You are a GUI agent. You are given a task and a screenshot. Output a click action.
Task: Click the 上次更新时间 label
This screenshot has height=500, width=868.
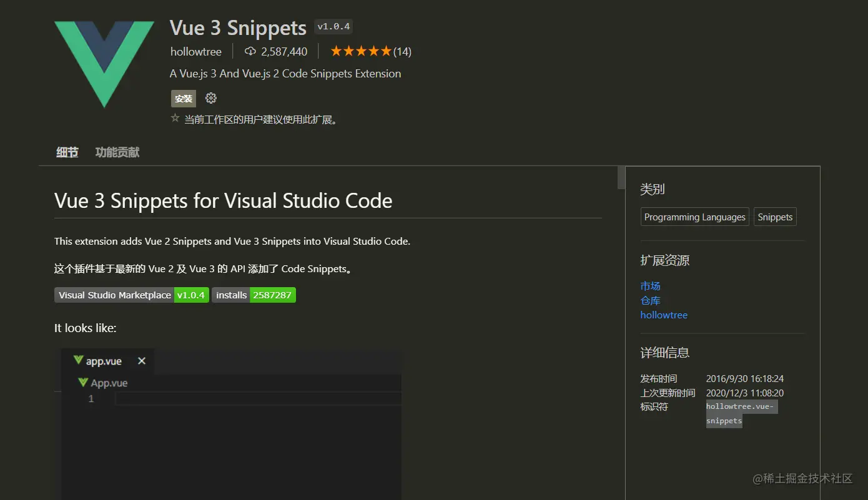click(668, 393)
